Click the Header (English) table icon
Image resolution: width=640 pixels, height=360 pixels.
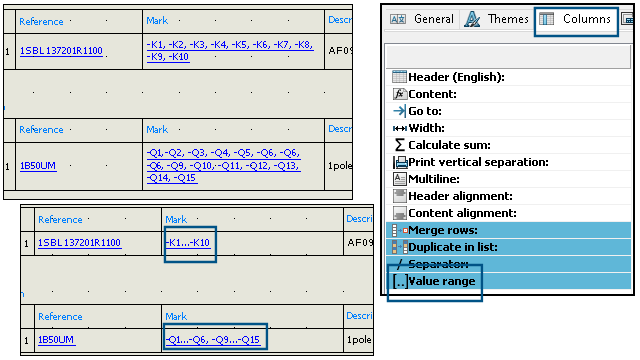[399, 77]
